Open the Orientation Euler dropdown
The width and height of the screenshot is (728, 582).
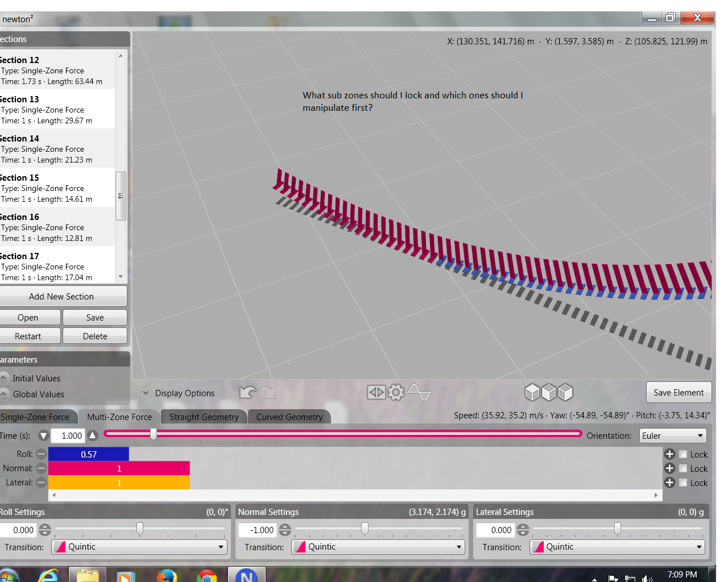pos(673,436)
